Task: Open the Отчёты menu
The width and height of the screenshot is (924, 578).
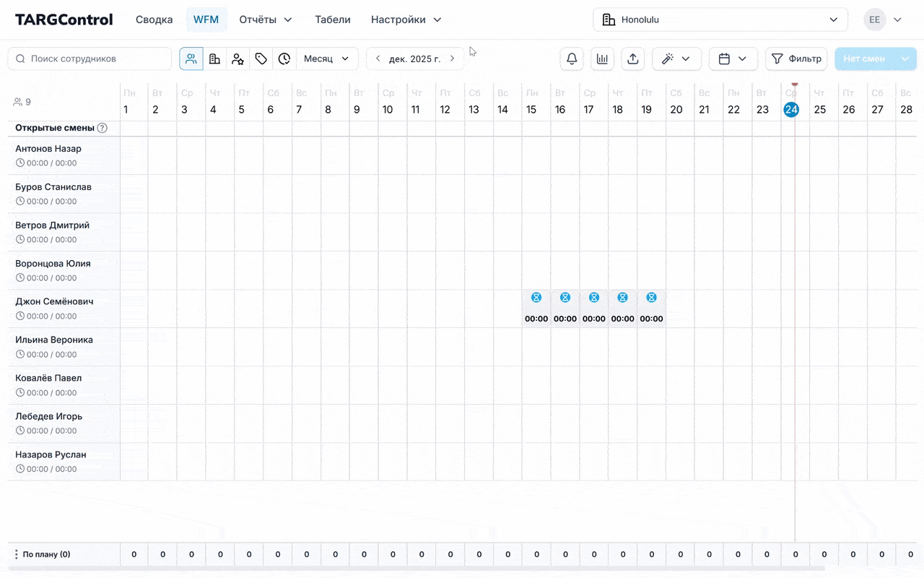Action: point(266,20)
